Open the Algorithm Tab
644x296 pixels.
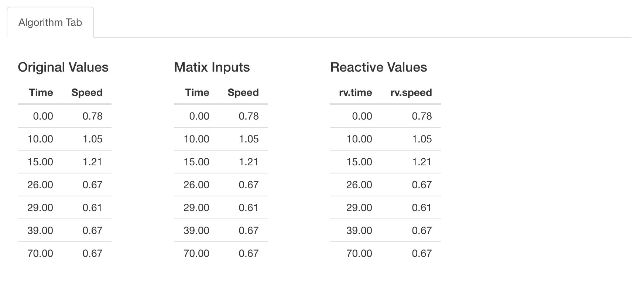tap(50, 23)
